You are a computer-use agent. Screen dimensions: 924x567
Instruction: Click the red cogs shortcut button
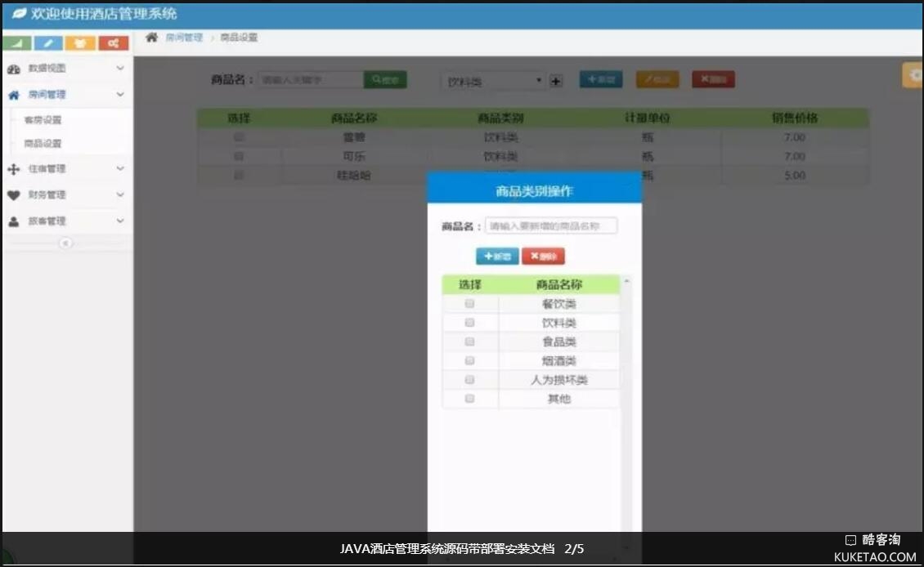point(113,43)
